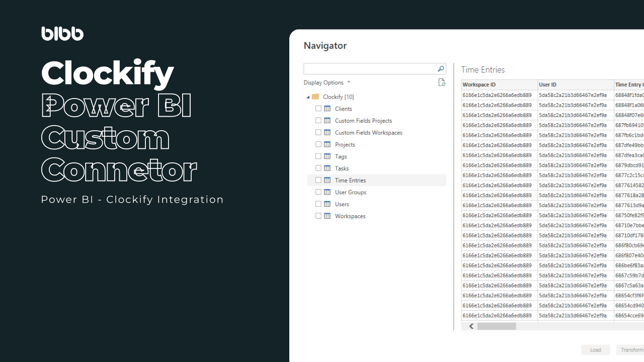
Task: Check the Time Entries checkbox
Action: (x=318, y=180)
